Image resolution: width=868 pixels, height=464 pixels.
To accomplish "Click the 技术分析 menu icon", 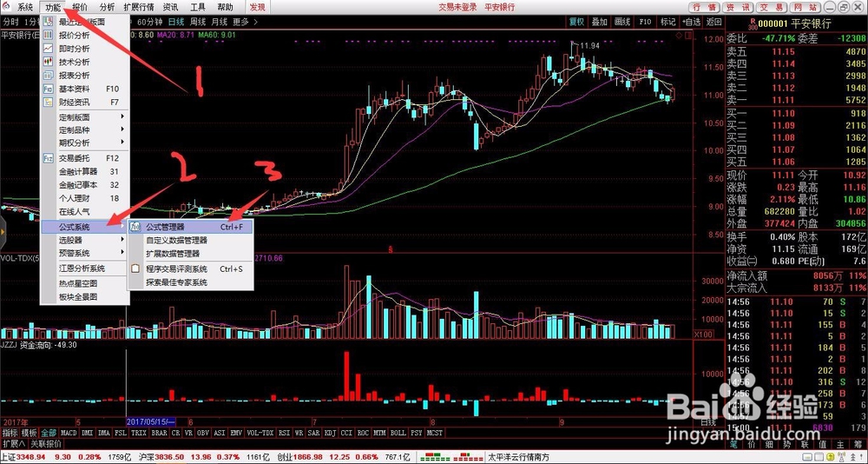I will tap(48, 62).
